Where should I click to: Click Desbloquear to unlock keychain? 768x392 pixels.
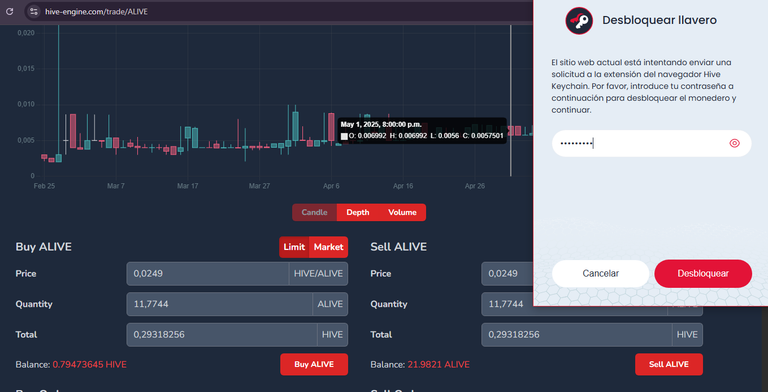pos(703,273)
